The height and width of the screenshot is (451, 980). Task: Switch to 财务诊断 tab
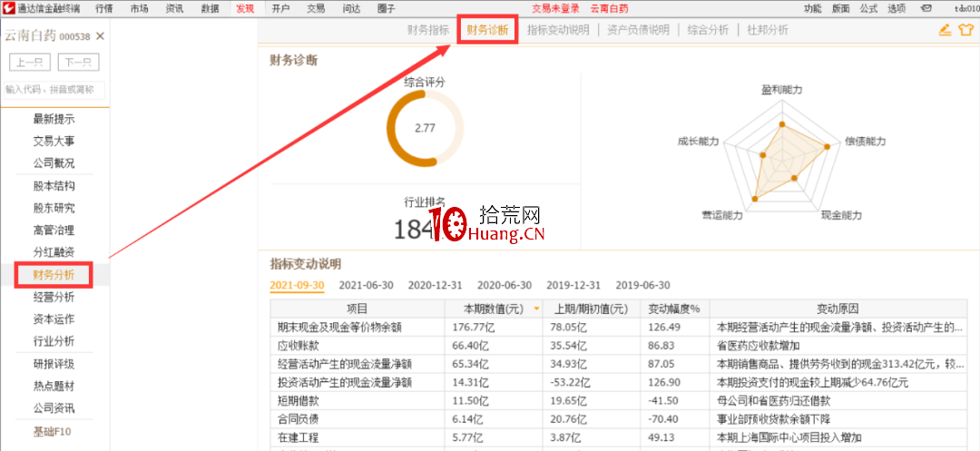pos(487,30)
